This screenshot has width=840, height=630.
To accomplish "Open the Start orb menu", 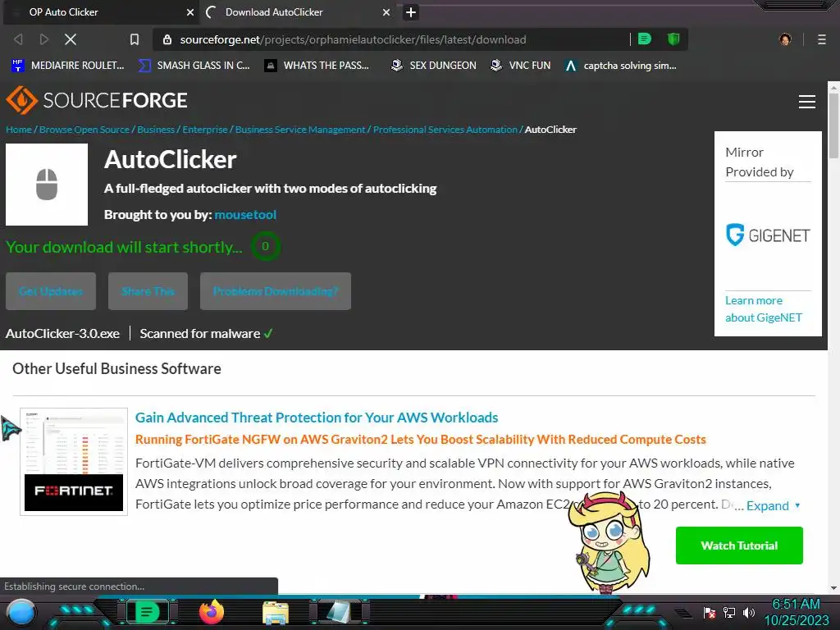I will (x=21, y=613).
